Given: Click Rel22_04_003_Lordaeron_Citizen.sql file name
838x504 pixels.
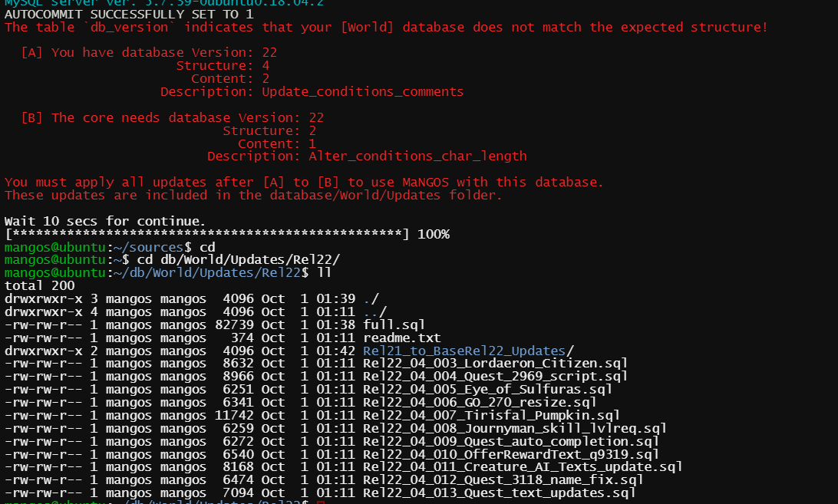Looking at the screenshot, I should tap(495, 364).
